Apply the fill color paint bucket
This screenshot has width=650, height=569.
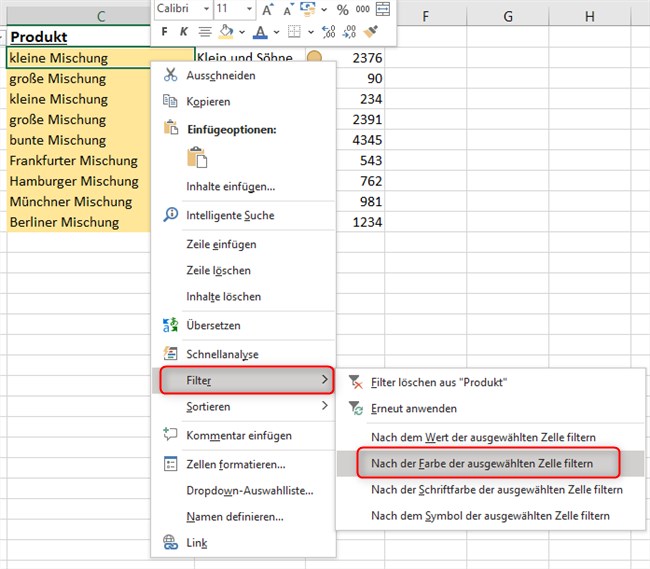[226, 31]
